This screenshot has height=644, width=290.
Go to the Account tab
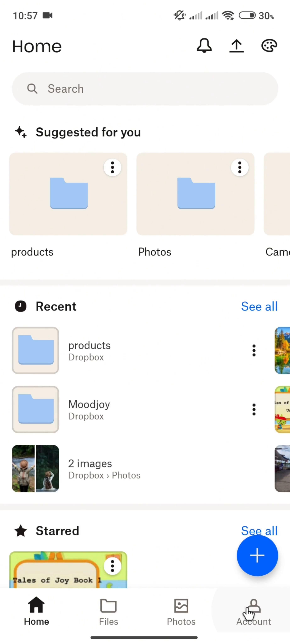pos(254,611)
